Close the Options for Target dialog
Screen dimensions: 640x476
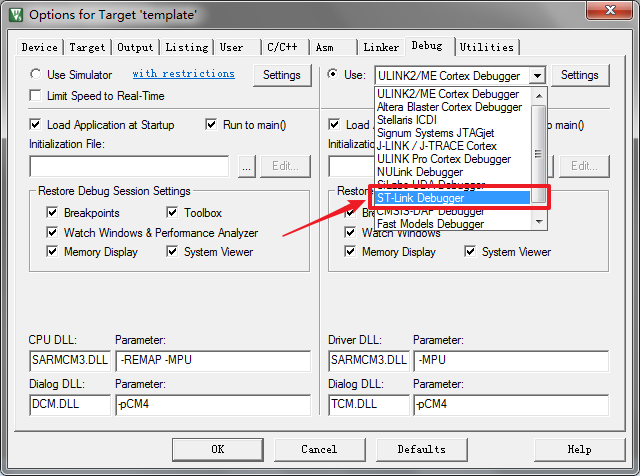[x=610, y=10]
